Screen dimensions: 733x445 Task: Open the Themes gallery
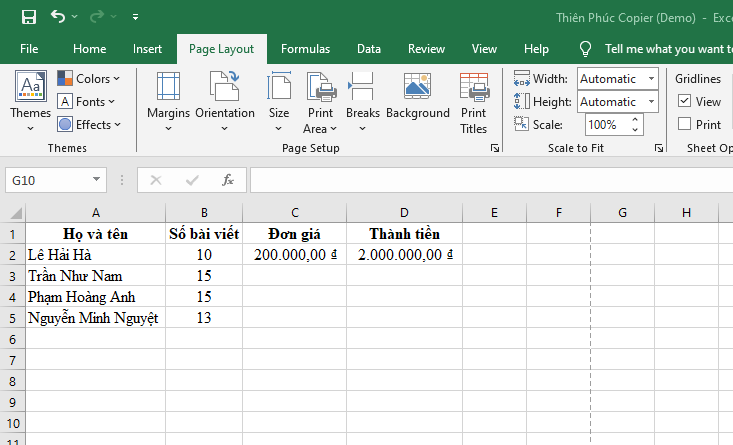(x=30, y=101)
